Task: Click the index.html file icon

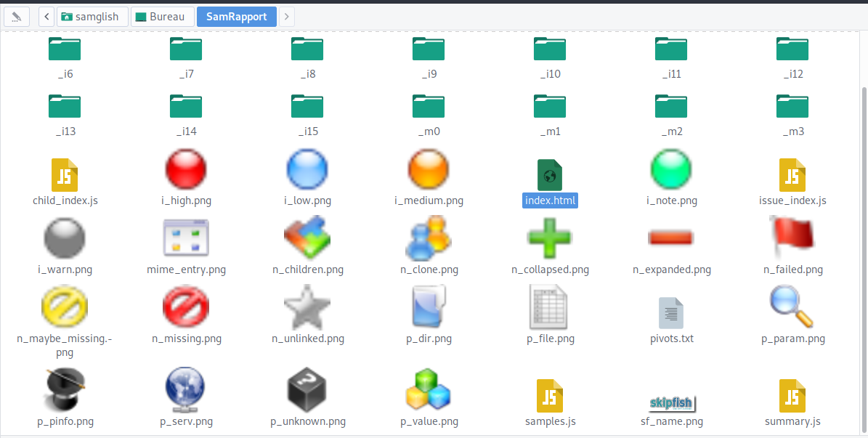Action: 550,175
